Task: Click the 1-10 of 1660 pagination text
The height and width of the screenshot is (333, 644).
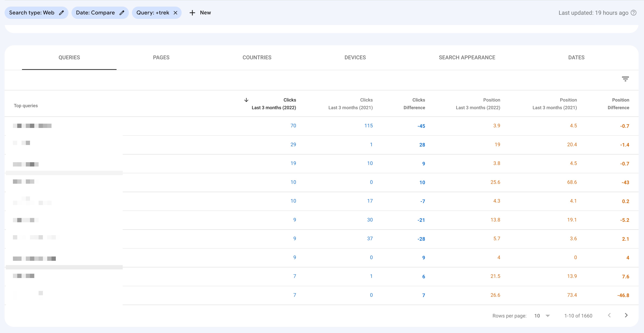Action: click(x=578, y=316)
